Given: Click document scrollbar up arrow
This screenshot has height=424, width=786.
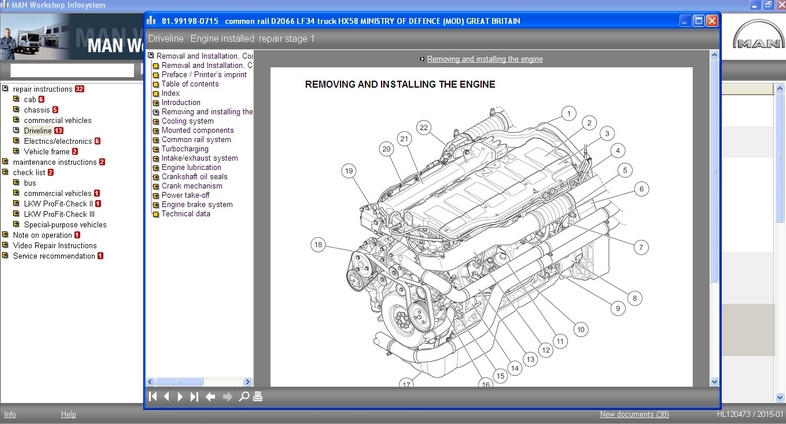Looking at the screenshot, I should coord(714,55).
